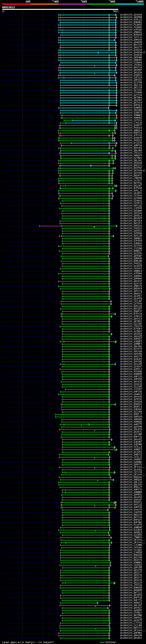Click the Large gaps legend text
The image size is (146, 644).
click(10, 642)
